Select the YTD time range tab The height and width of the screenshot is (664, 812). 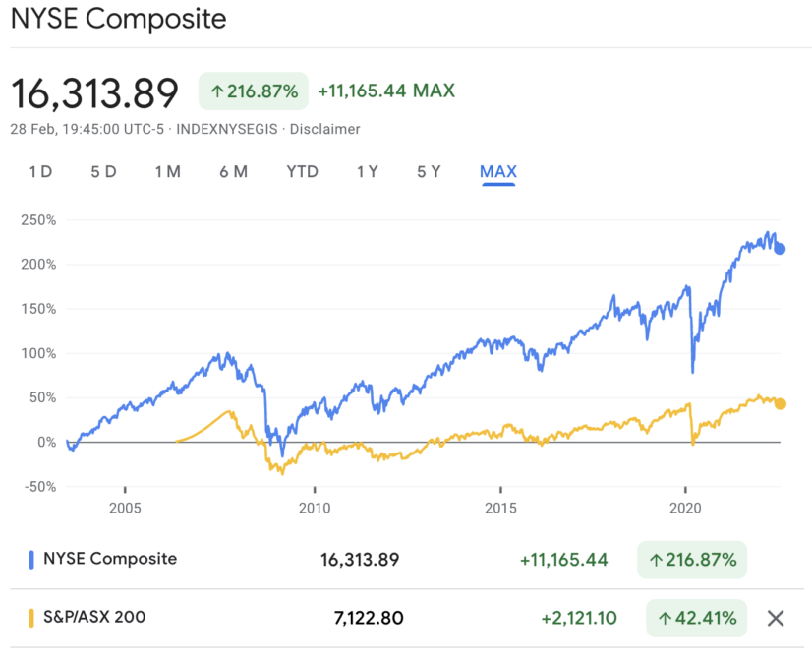(x=302, y=172)
